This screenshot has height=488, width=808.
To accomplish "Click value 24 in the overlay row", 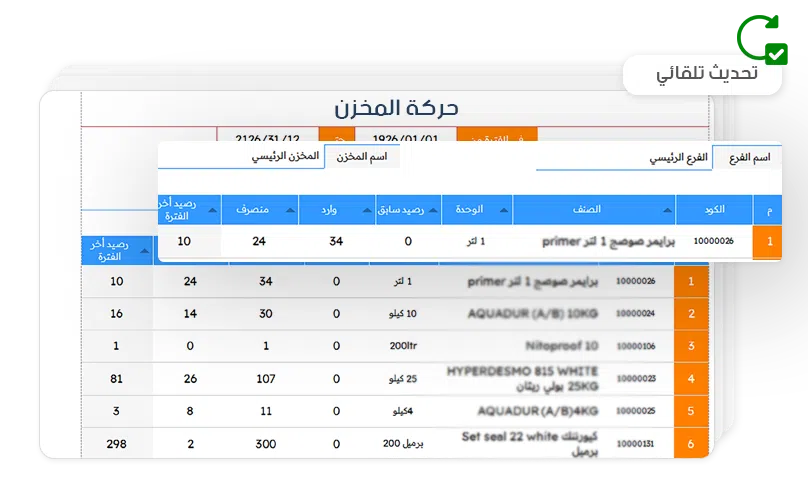I will [259, 241].
